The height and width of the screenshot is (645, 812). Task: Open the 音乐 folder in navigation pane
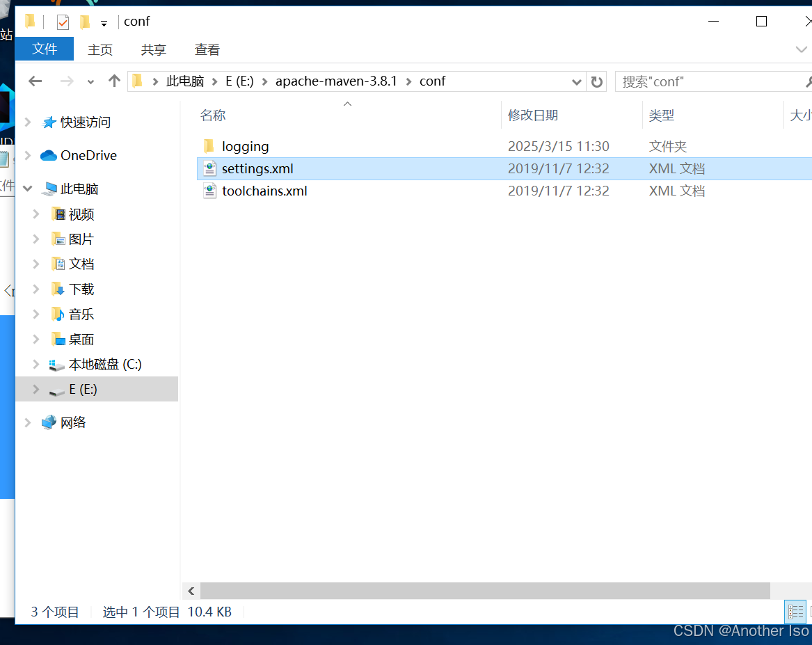81,314
